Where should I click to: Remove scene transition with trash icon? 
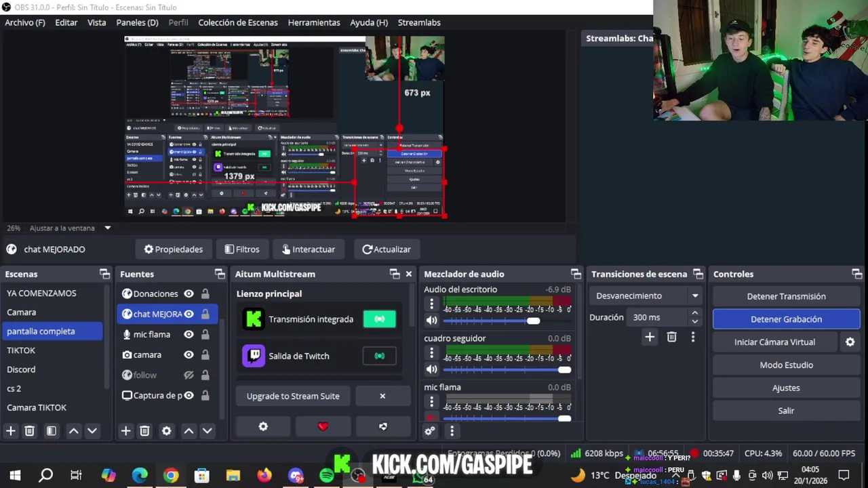click(671, 337)
